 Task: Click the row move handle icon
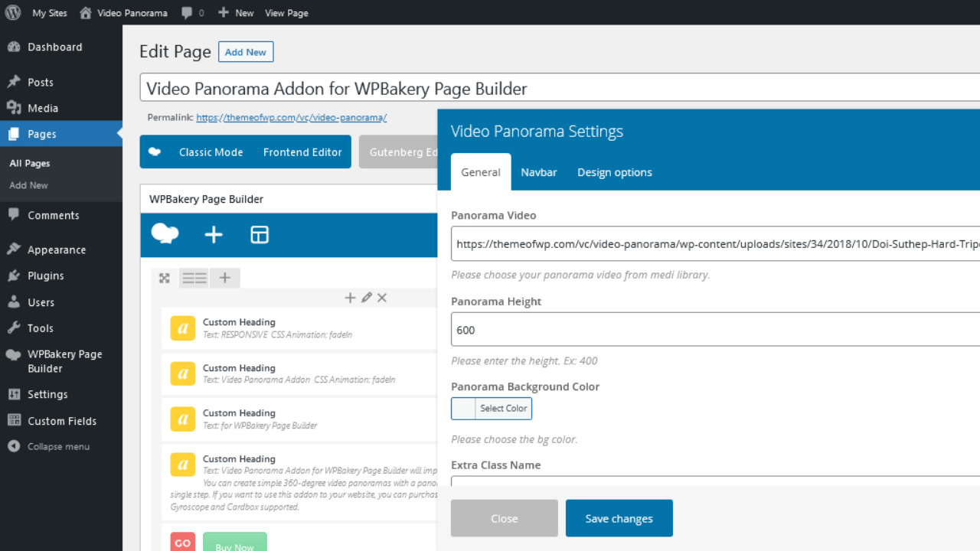click(164, 278)
